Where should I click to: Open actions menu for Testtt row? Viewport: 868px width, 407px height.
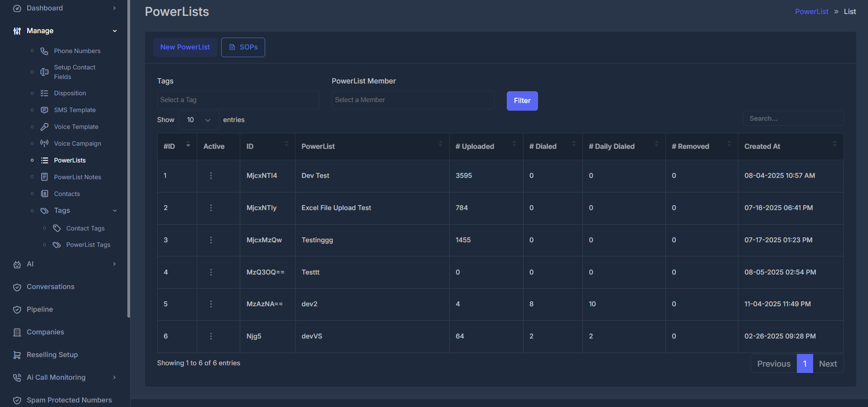coord(211,272)
